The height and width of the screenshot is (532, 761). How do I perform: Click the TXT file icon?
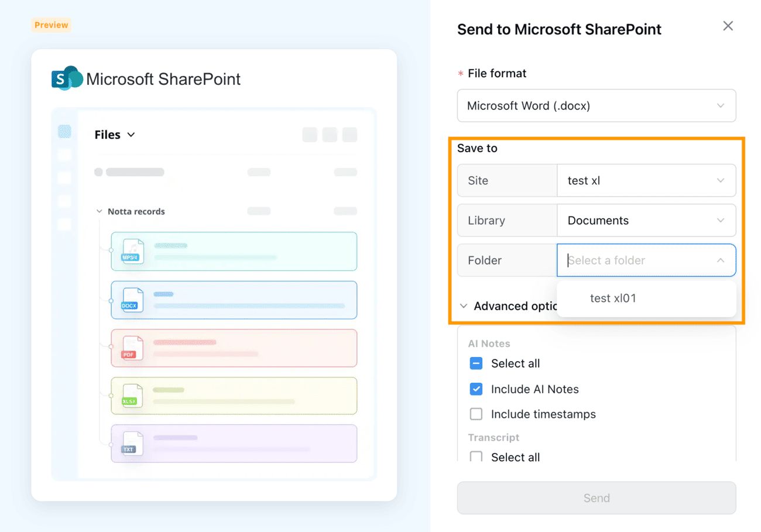132,444
